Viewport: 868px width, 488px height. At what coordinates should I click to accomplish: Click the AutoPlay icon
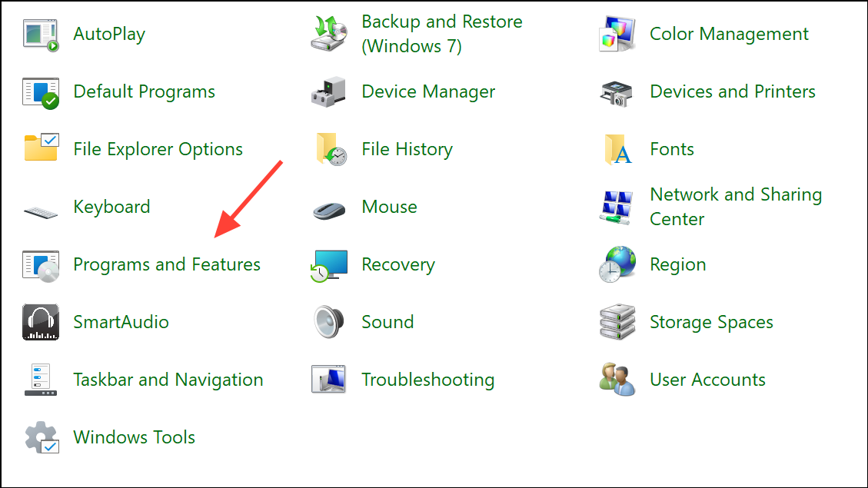click(41, 35)
